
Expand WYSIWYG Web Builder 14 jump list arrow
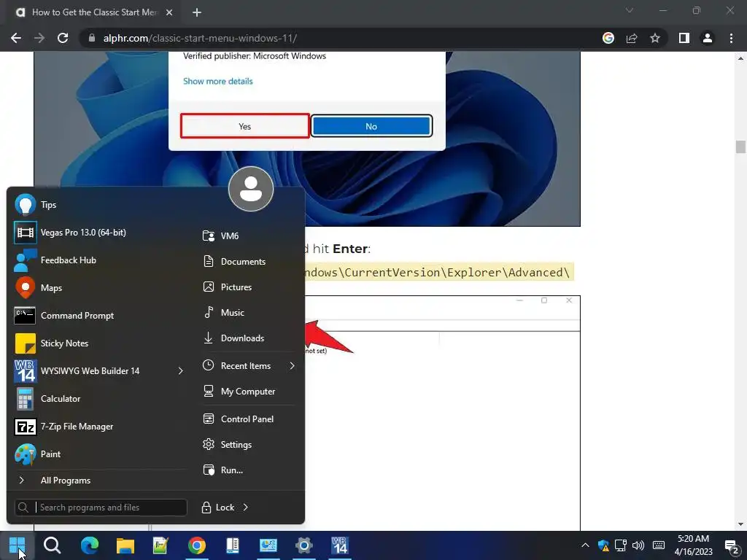181,371
